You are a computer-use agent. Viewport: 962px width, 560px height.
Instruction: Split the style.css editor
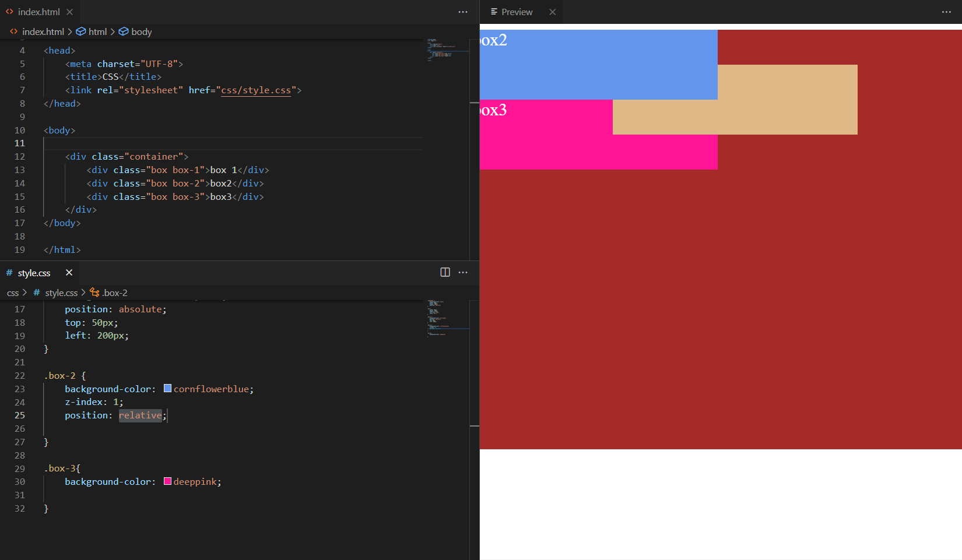(445, 272)
